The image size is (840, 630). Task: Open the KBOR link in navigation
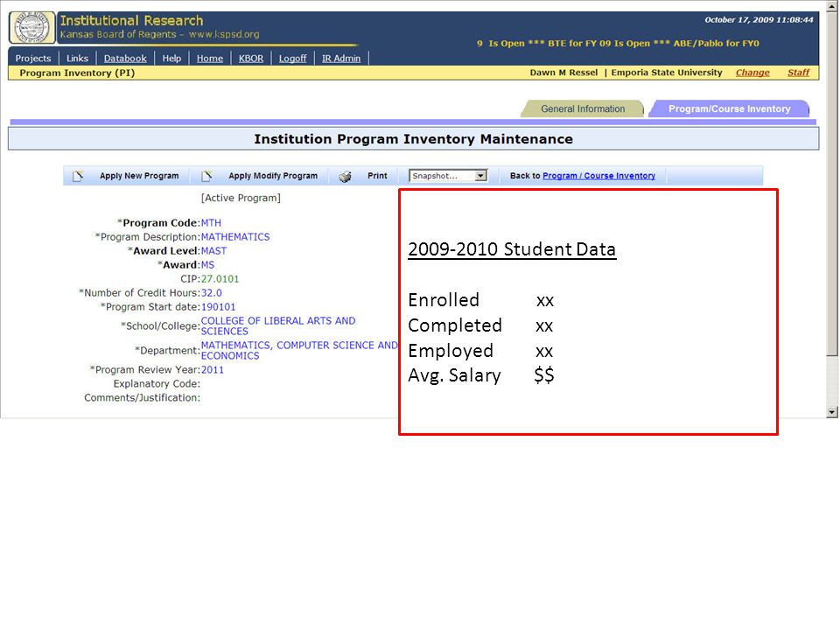(251, 59)
